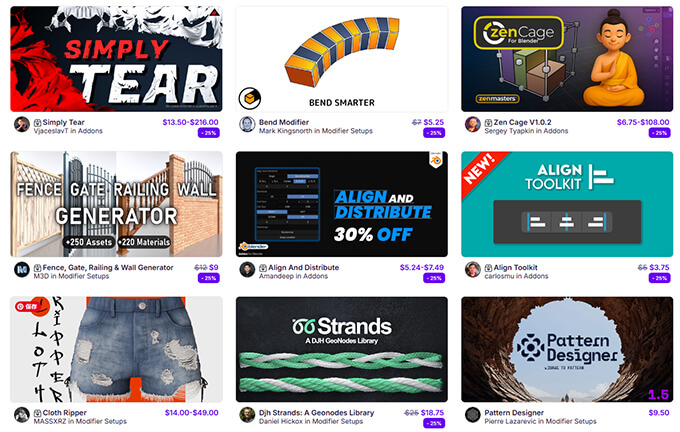The height and width of the screenshot is (432, 680).
Task: Open MASSXRZ avatar beside Cloth Ripper
Action: pyautogui.click(x=22, y=415)
